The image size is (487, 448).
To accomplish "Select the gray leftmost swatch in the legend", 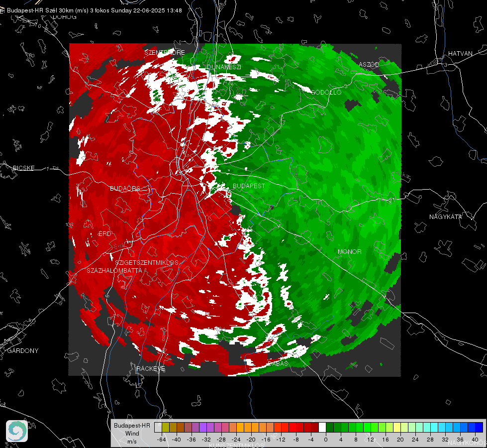I will point(158,427).
